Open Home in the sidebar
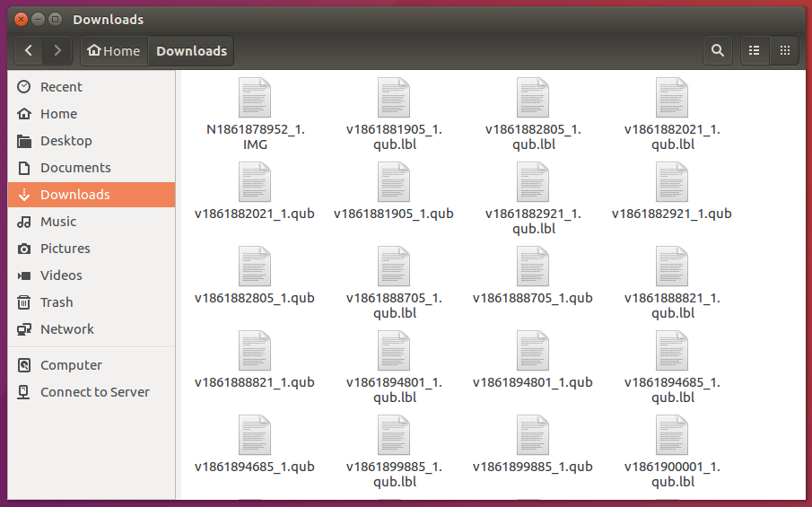 (92, 114)
